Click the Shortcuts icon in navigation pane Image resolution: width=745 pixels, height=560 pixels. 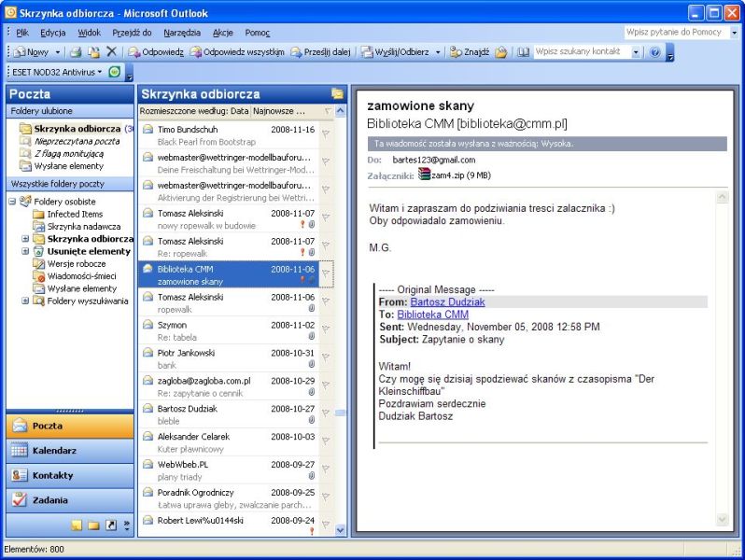point(111,525)
